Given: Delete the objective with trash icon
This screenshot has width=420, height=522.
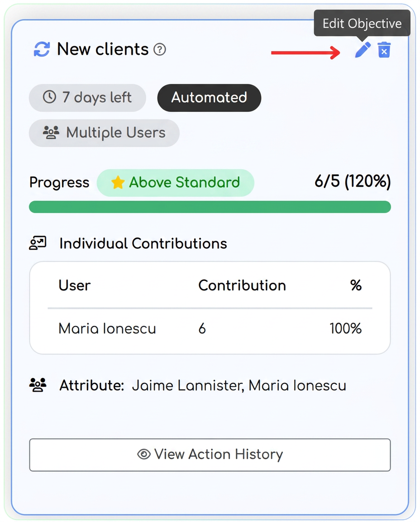Looking at the screenshot, I should (x=384, y=50).
